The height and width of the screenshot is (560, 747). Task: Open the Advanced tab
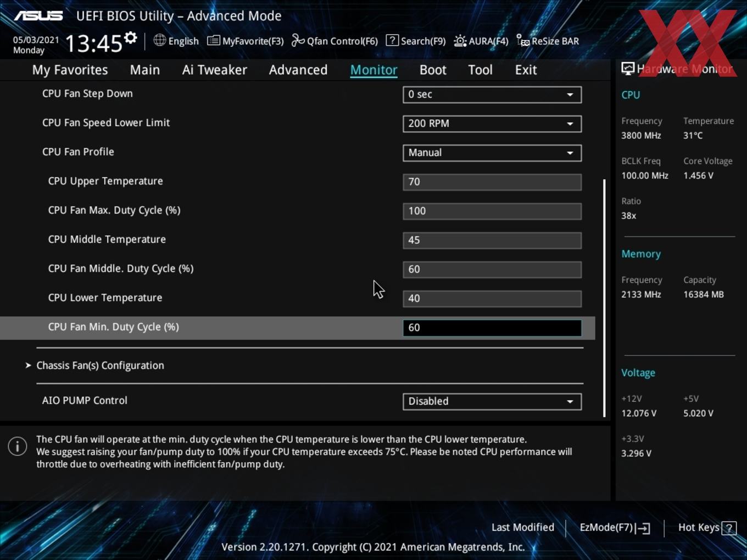[298, 70]
